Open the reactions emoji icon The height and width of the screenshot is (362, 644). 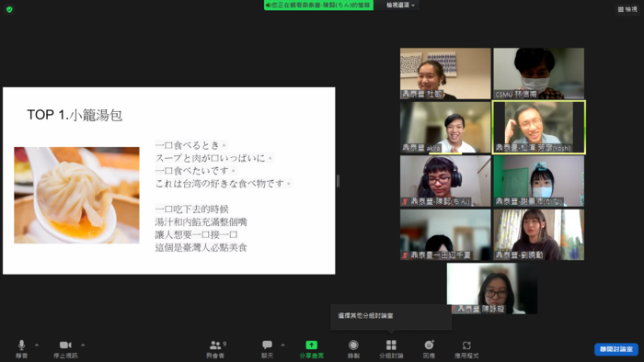(429, 345)
